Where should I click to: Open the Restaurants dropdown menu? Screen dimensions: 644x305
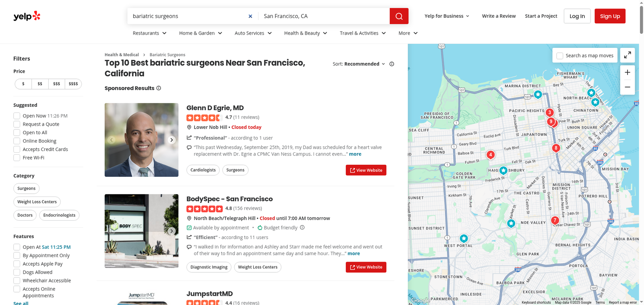(x=150, y=33)
